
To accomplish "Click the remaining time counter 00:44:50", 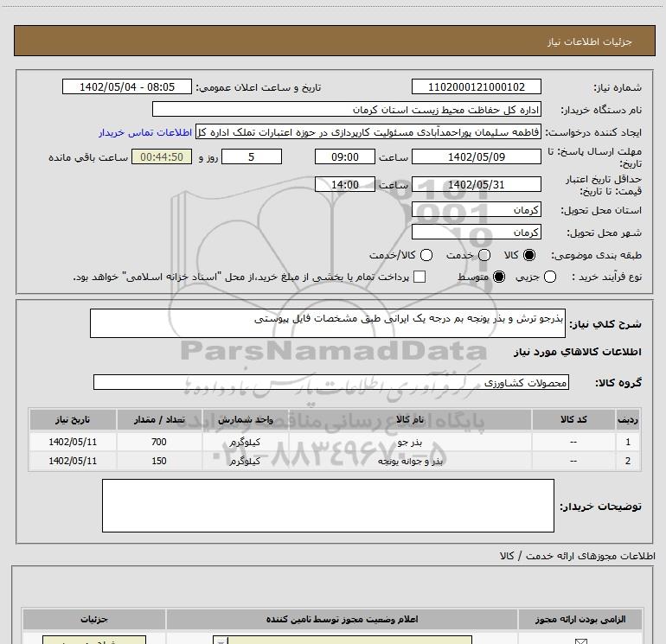I will 162,156.
